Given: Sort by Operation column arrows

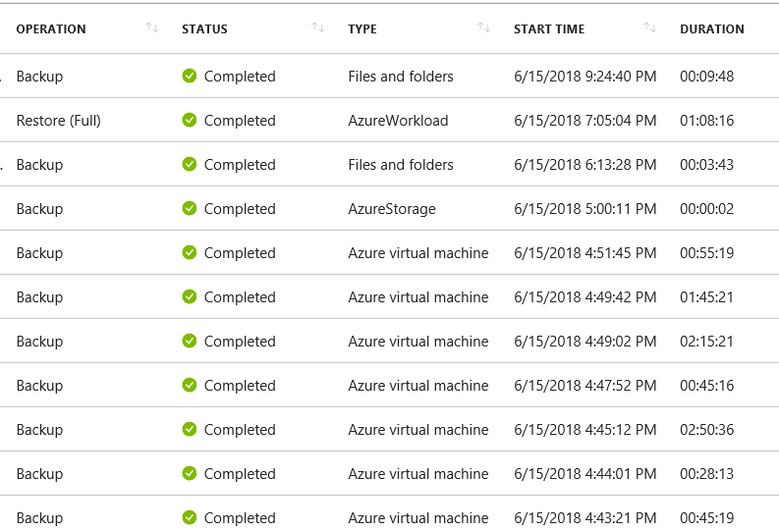Looking at the screenshot, I should tap(152, 27).
